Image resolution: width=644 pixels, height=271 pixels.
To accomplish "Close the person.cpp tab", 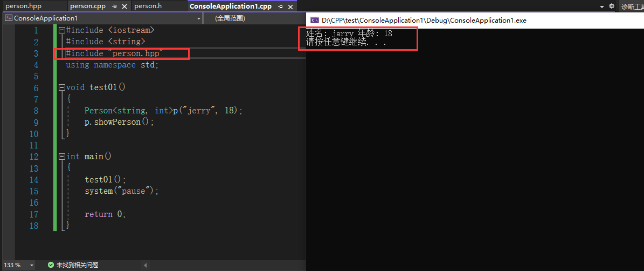I will (125, 6).
